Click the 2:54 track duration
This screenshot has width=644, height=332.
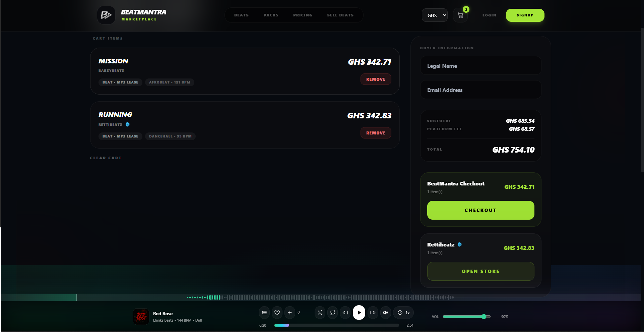point(410,325)
